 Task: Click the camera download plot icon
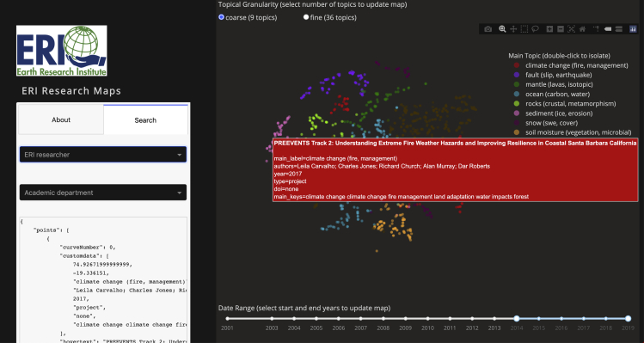[488, 29]
